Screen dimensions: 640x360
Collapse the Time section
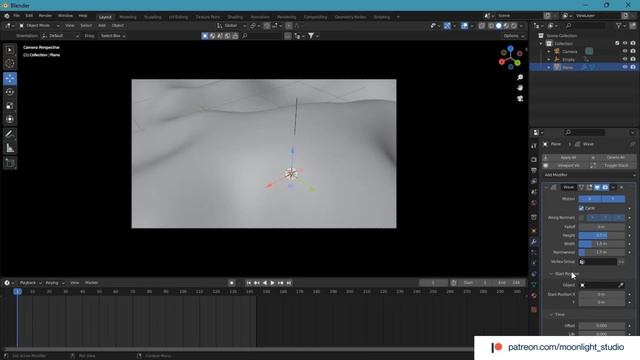coord(551,314)
